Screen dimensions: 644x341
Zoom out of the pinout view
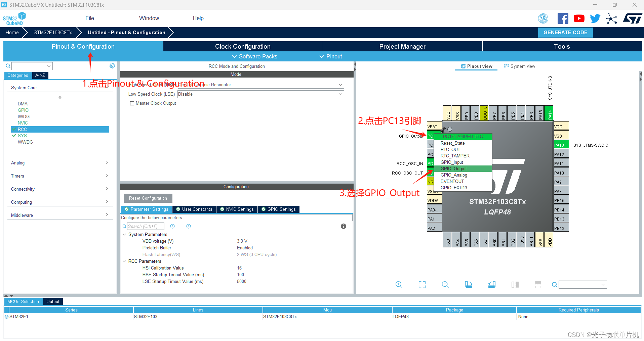click(x=445, y=285)
